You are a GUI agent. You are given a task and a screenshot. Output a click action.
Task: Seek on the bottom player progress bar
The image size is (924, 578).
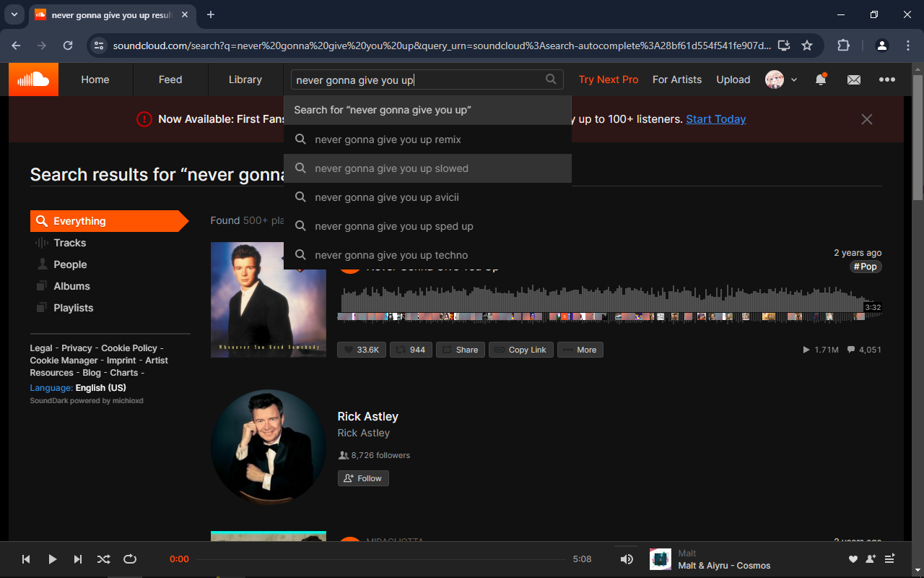tap(381, 559)
